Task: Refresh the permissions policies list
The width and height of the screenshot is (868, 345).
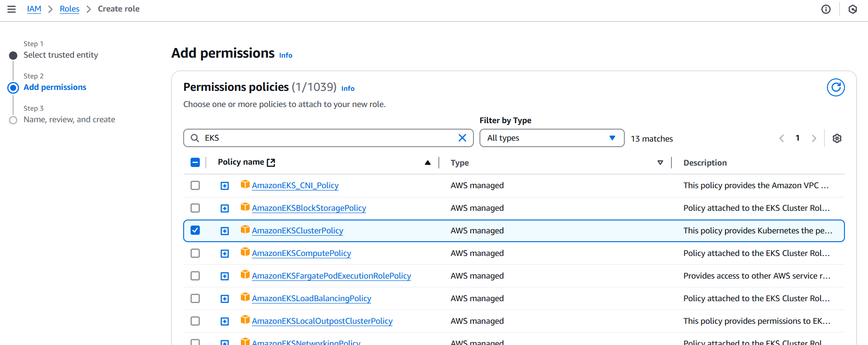Action: 836,87
